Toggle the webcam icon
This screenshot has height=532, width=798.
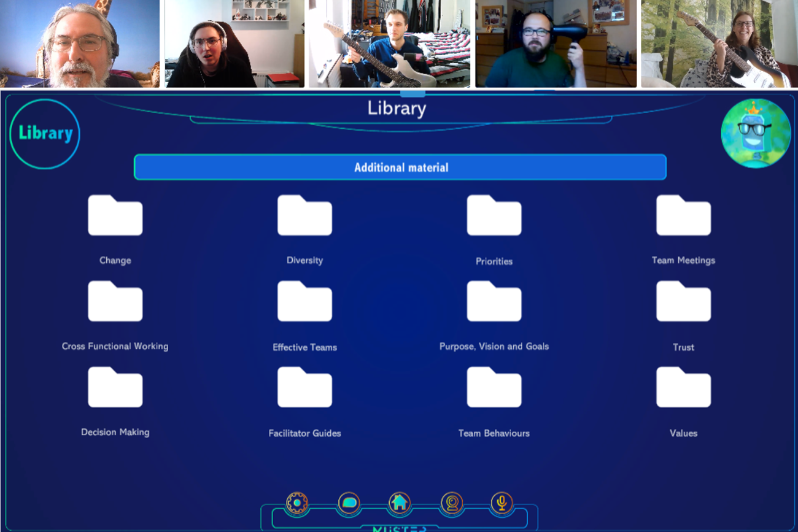[x=452, y=503]
